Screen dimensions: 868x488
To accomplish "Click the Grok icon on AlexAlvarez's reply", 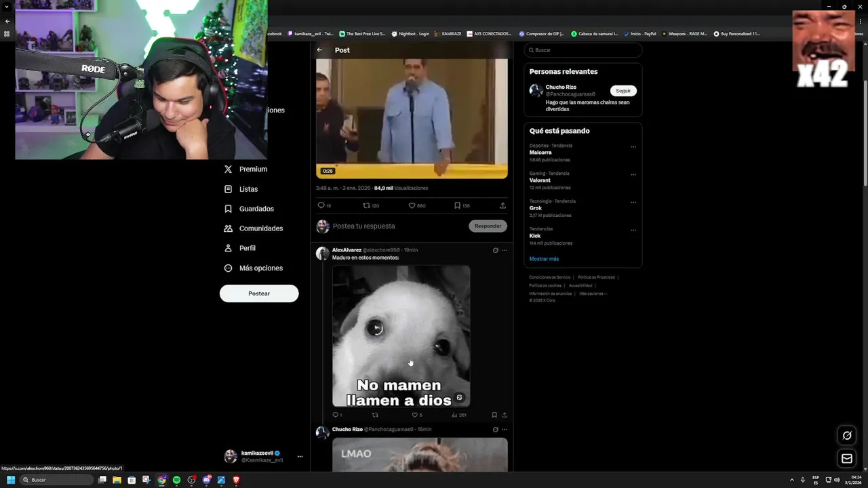I will [x=495, y=250].
